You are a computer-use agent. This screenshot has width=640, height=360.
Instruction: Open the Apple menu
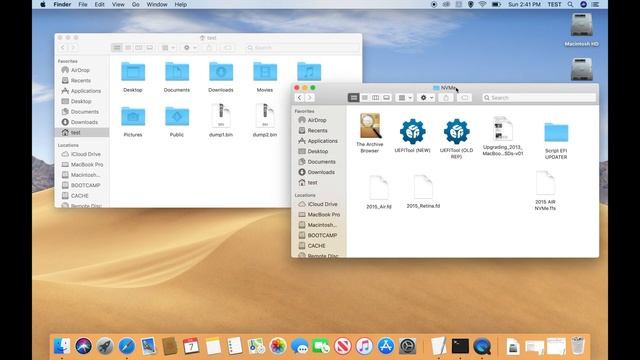pyautogui.click(x=43, y=4)
